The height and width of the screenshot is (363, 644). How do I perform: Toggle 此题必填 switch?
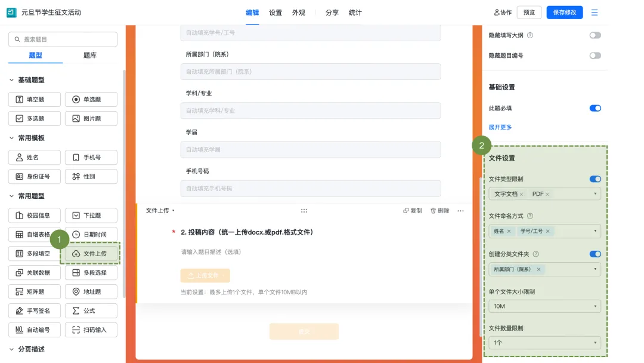[595, 108]
